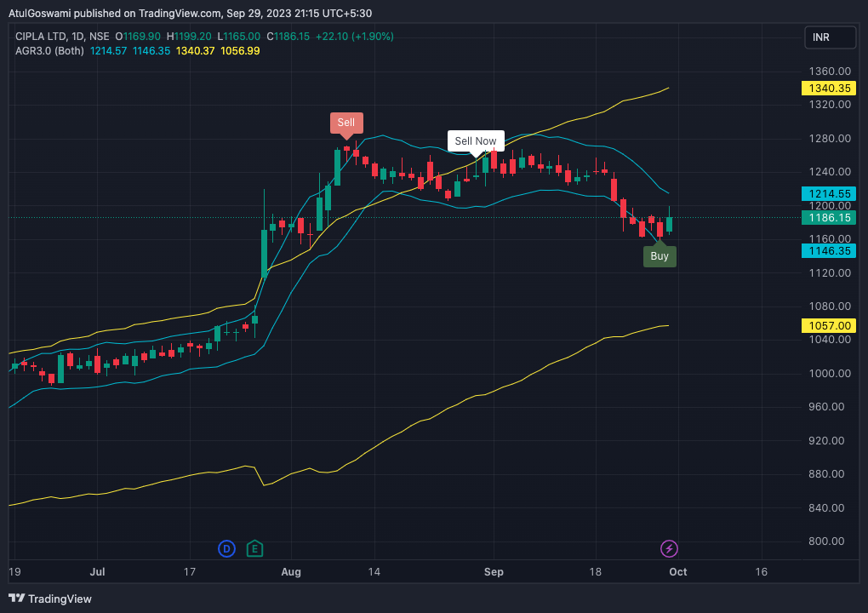
Task: Click the 1000.00 price scale value
Action: [x=830, y=373]
